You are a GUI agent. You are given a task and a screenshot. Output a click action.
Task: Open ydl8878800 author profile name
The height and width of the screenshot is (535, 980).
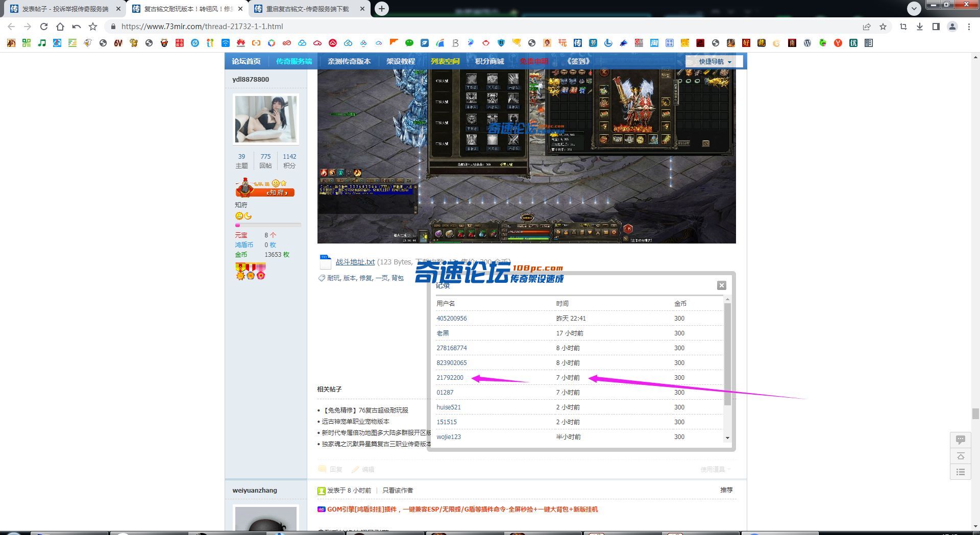pyautogui.click(x=251, y=79)
